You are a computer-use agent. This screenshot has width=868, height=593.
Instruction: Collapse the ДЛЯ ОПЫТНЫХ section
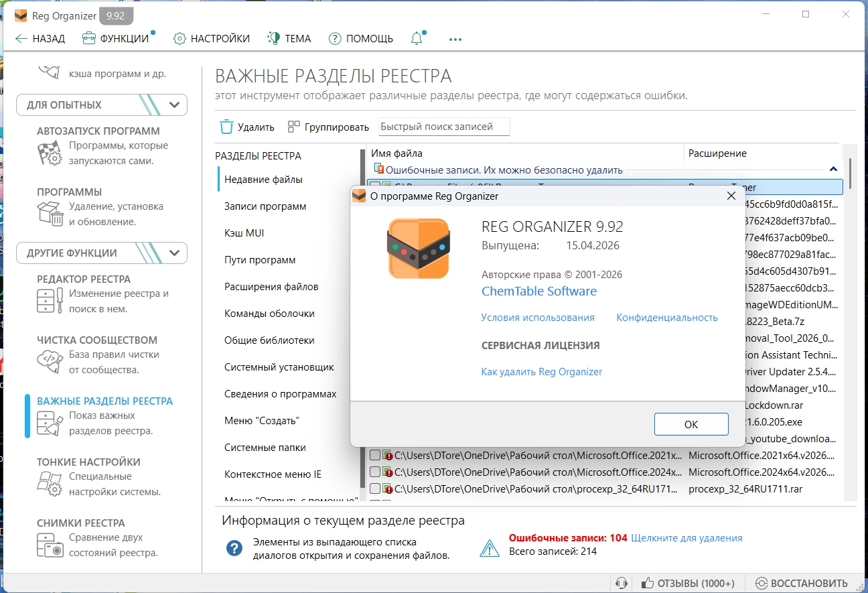pyautogui.click(x=174, y=105)
